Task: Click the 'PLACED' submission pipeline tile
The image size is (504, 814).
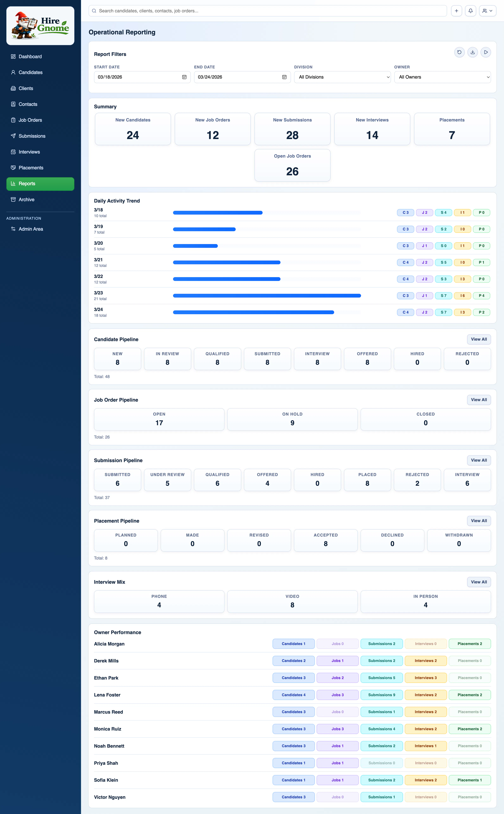Action: pyautogui.click(x=367, y=480)
